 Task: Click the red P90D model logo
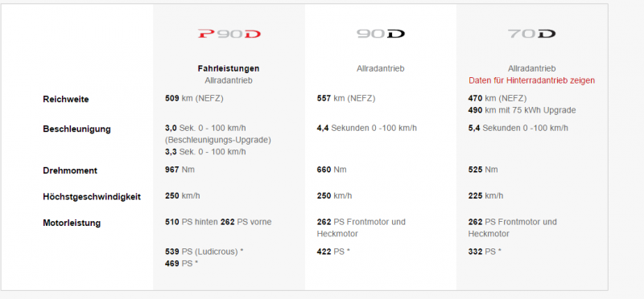pyautogui.click(x=229, y=34)
